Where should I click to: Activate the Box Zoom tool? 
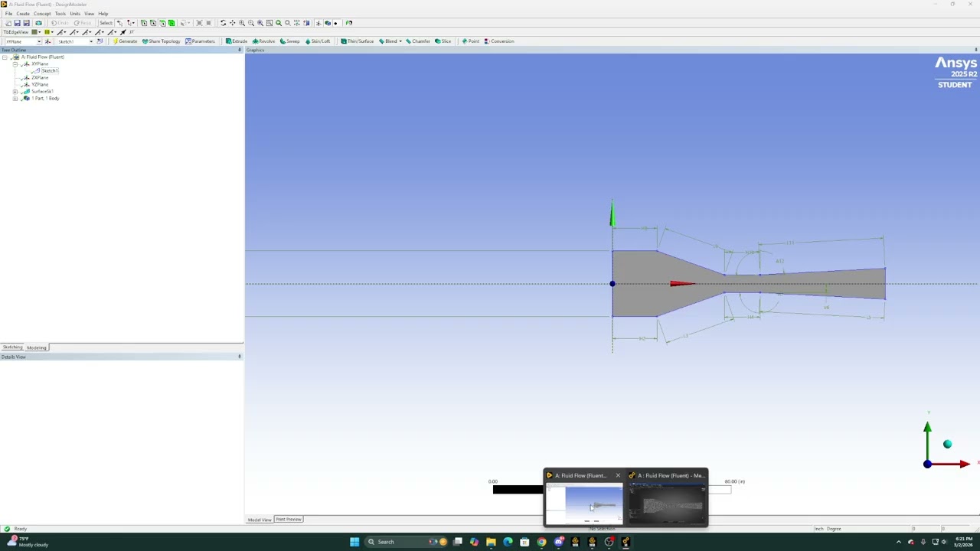coord(251,23)
